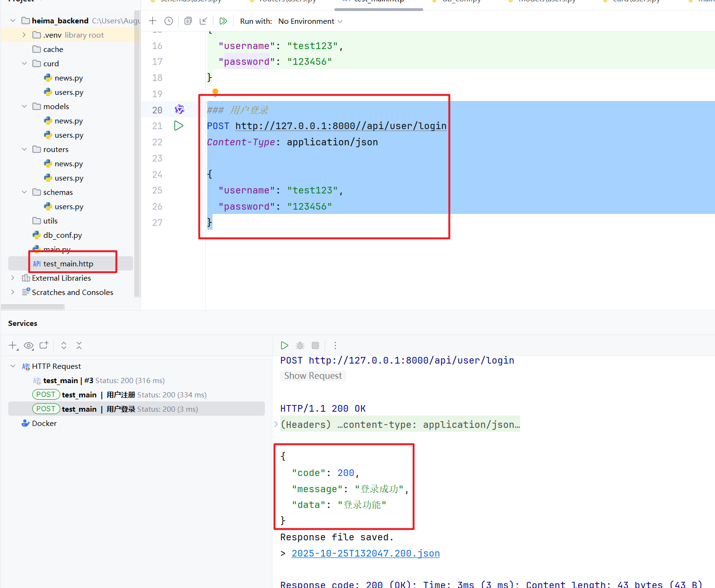Select the test_main.http file in project tree
The image size is (715, 588).
[68, 264]
